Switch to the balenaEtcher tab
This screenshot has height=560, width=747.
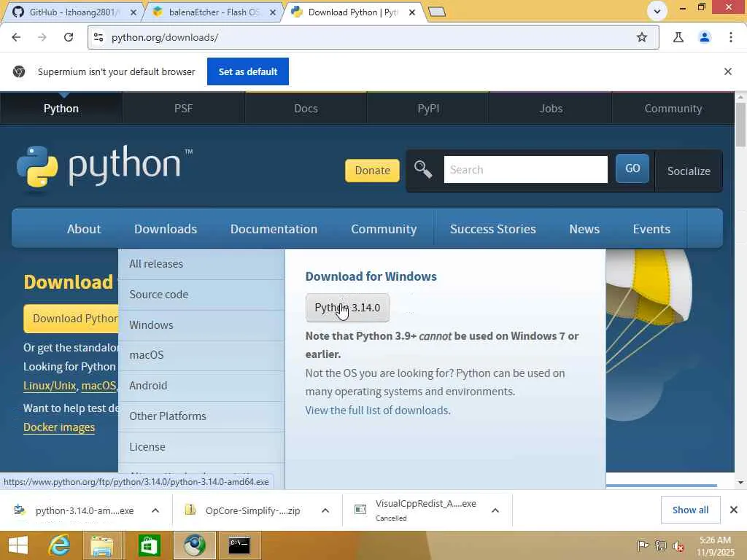click(x=214, y=12)
